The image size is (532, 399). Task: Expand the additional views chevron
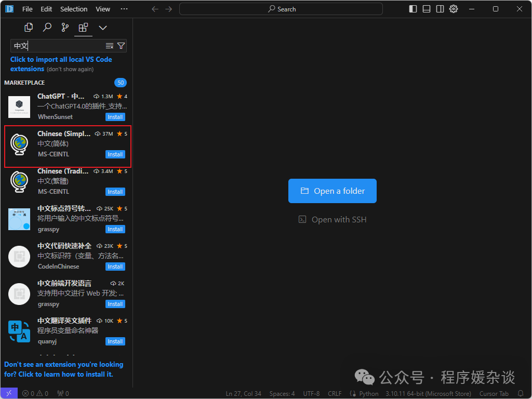(x=103, y=28)
